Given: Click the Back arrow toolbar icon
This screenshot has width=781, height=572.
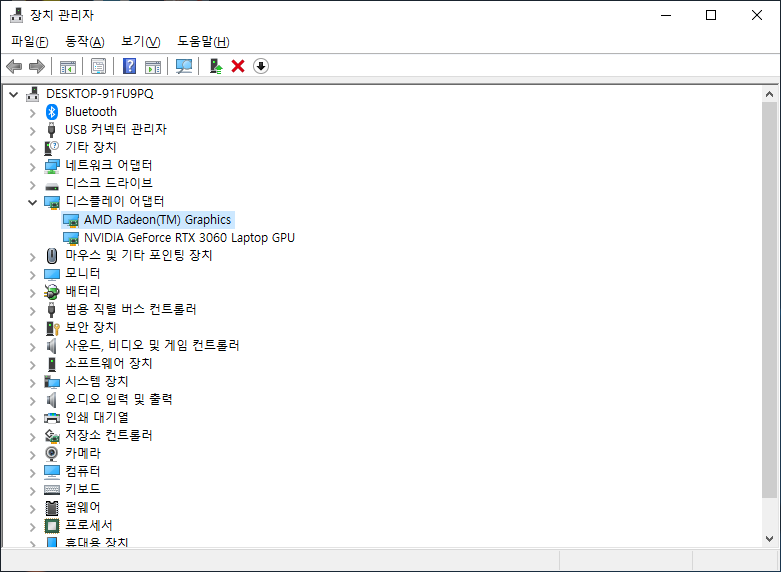Looking at the screenshot, I should 14,66.
